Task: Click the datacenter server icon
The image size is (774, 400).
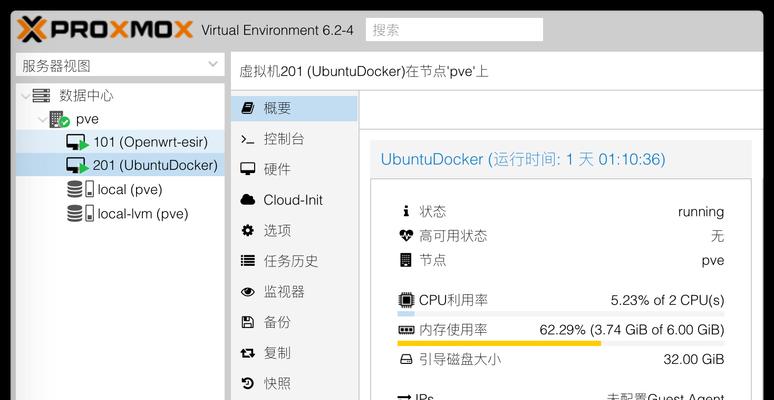Action: click(x=41, y=95)
